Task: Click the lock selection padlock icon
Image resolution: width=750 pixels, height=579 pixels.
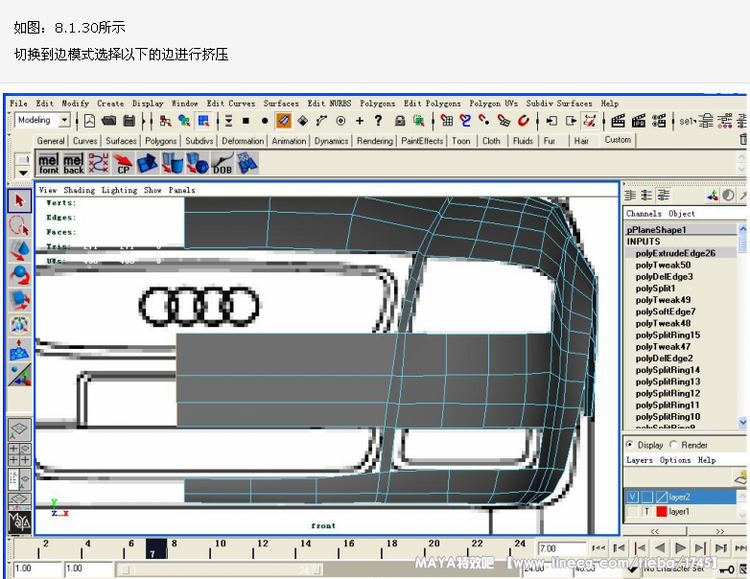Action: 400,121
